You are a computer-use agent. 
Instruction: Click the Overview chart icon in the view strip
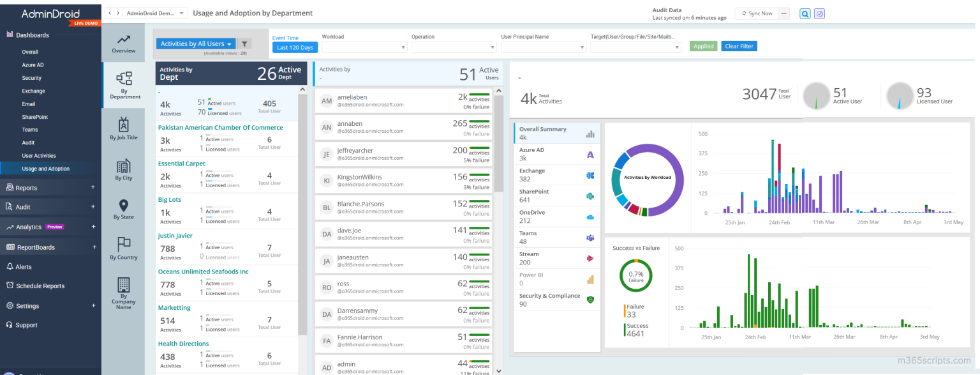pyautogui.click(x=123, y=40)
